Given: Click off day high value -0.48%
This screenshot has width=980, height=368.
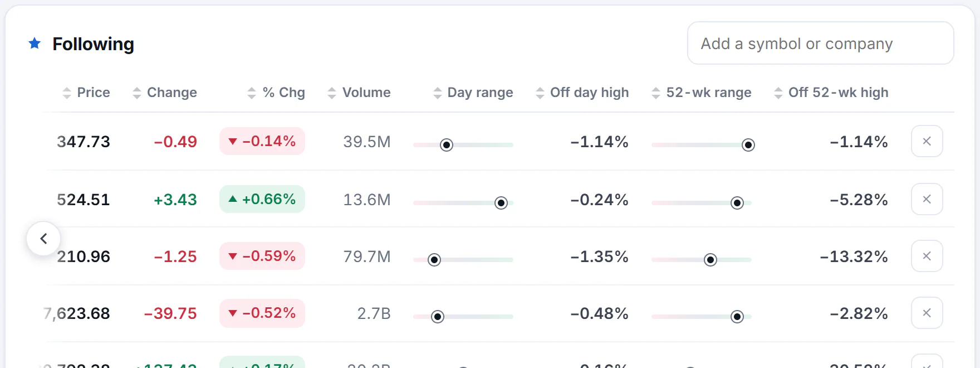Looking at the screenshot, I should coord(599,313).
